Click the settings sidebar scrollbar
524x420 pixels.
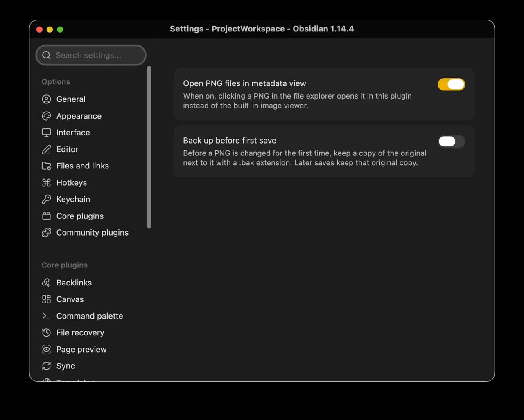[x=149, y=147]
